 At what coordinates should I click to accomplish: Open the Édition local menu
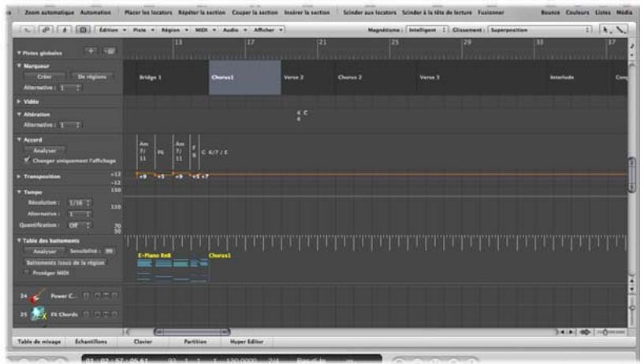pos(111,30)
